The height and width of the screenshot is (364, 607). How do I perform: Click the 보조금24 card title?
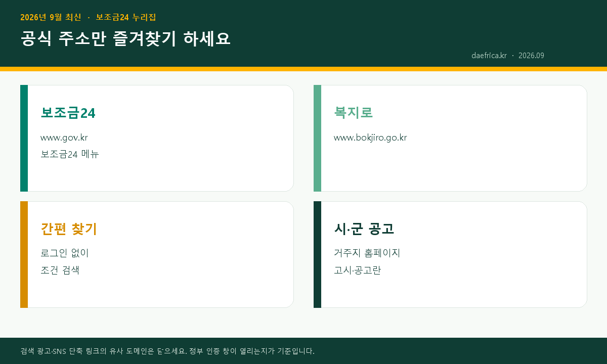click(x=68, y=113)
